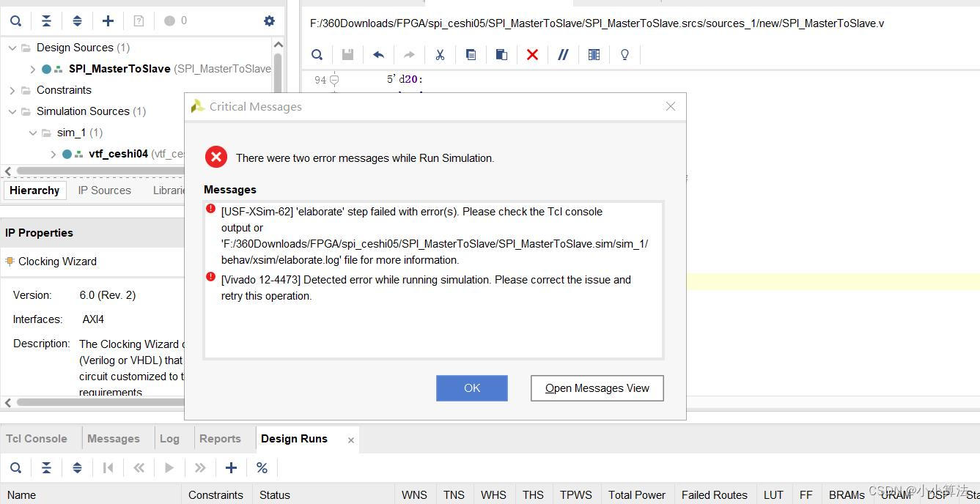This screenshot has width=980, height=504.
Task: Open the Messages tab at the bottom
Action: (114, 439)
